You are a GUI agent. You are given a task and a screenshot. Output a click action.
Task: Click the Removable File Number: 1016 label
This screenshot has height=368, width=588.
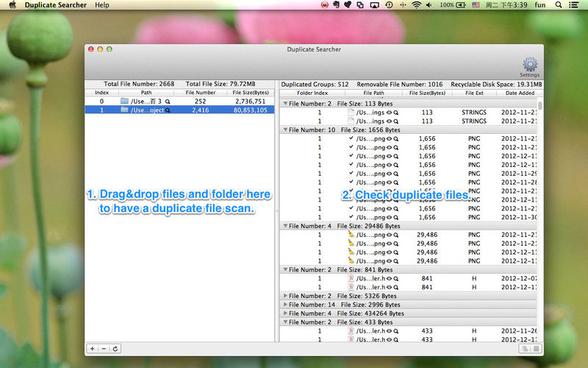coord(400,85)
